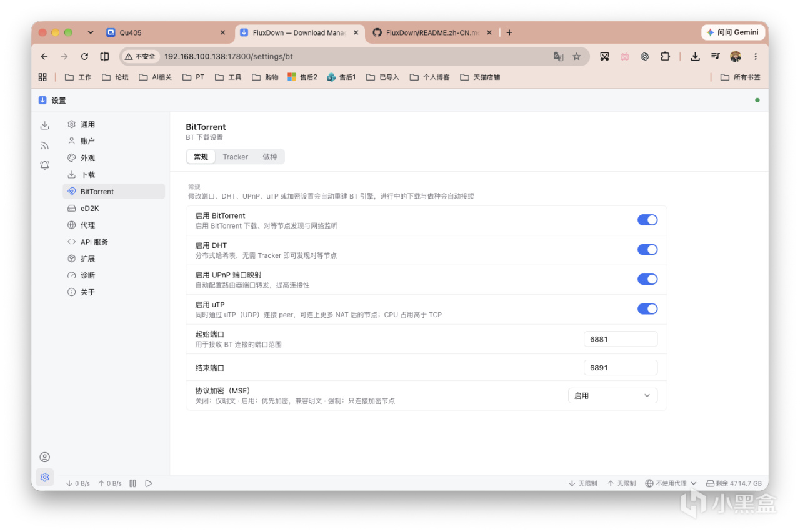Screen dimensions: 800x532
Task: Go back to the previous page
Action: click(44, 56)
